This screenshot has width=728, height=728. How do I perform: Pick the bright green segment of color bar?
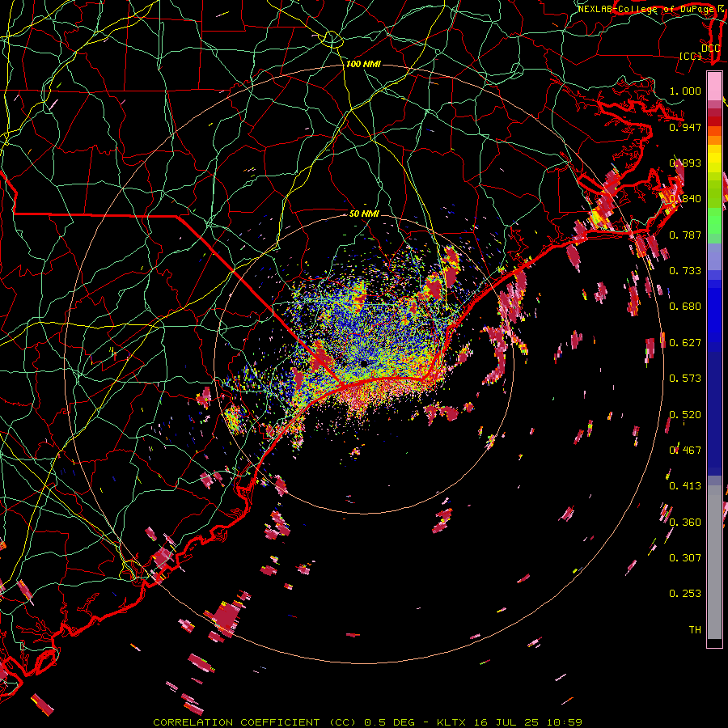pos(714,221)
